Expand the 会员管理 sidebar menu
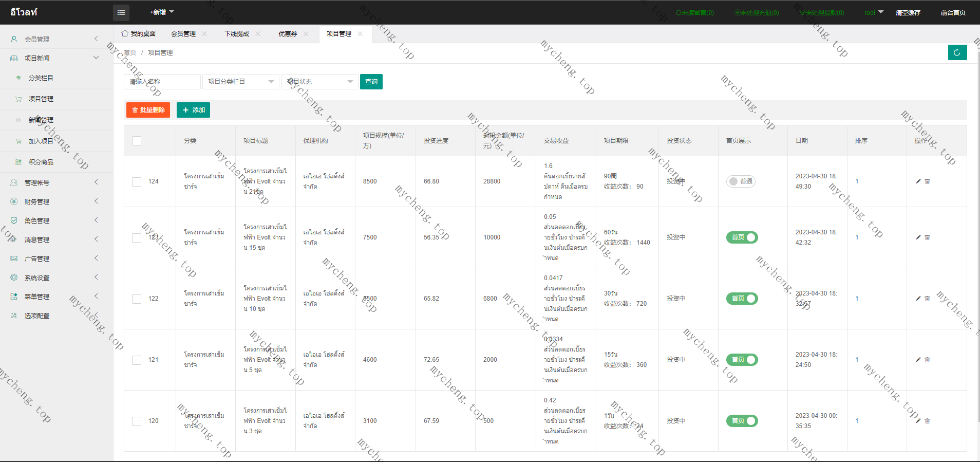Image resolution: width=980 pixels, height=462 pixels. 56,39
